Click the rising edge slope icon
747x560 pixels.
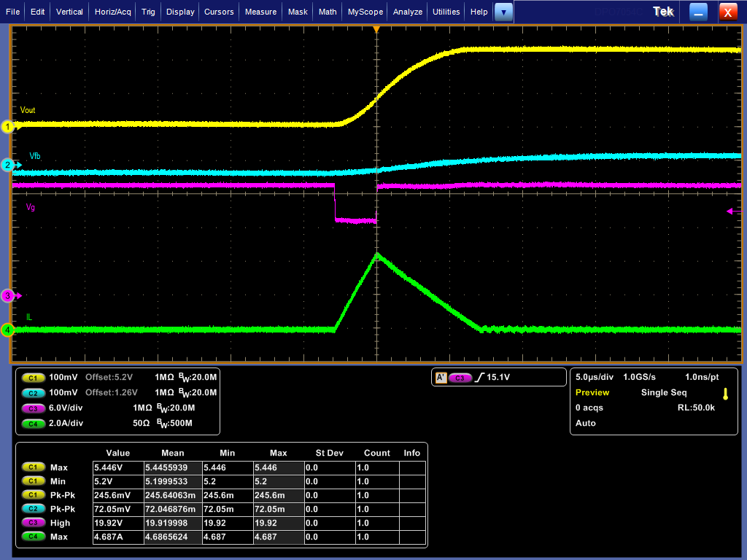tap(479, 377)
